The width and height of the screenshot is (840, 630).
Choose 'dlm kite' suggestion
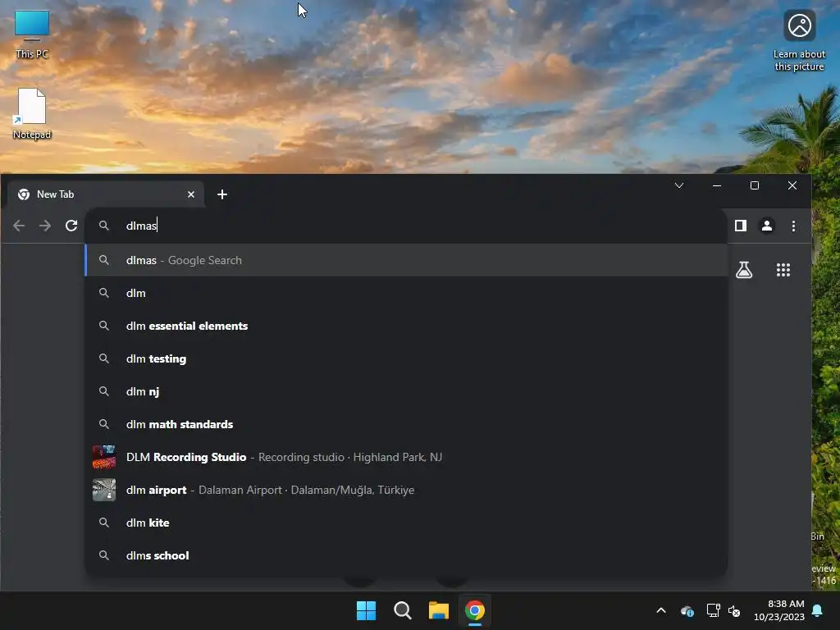(405, 523)
